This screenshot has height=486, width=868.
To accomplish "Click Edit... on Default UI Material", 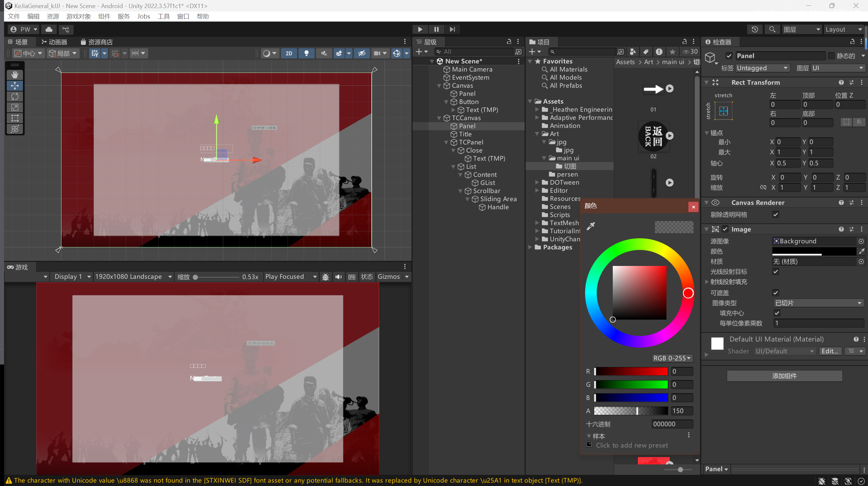I will point(830,351).
